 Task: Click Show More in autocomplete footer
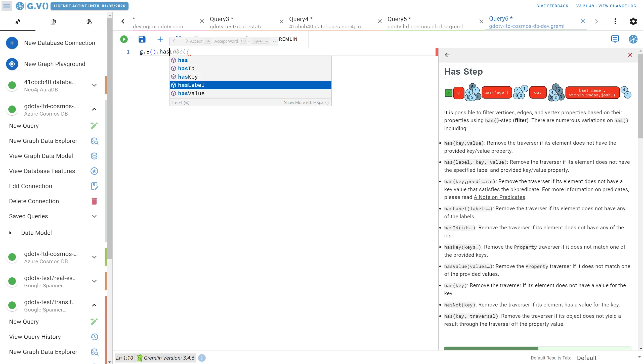coord(306,102)
